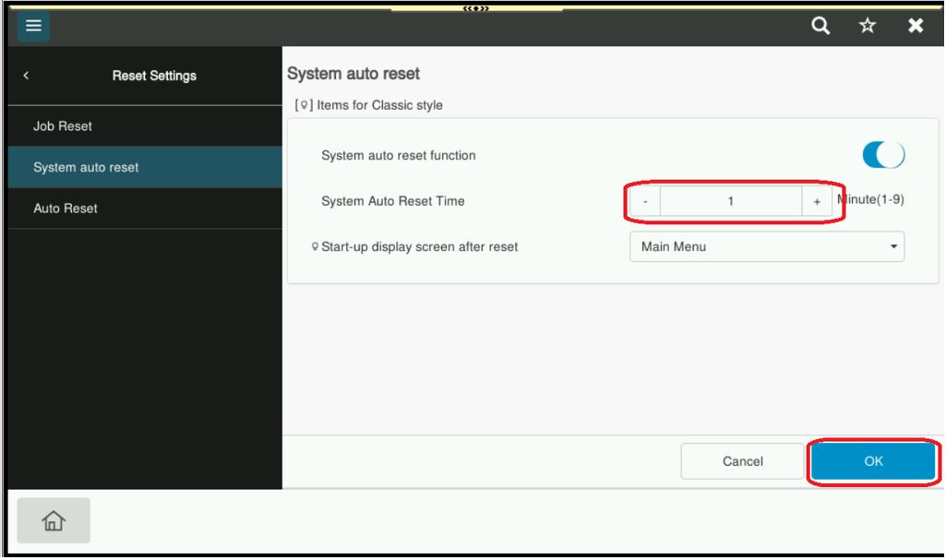Open the hamburger navigation menu
The height and width of the screenshot is (560, 946).
point(34,27)
